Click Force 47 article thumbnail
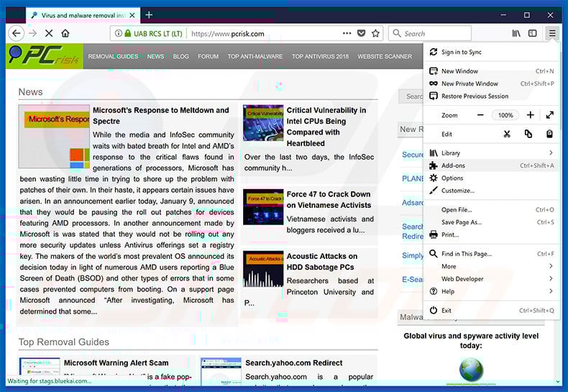 pyautogui.click(x=263, y=207)
